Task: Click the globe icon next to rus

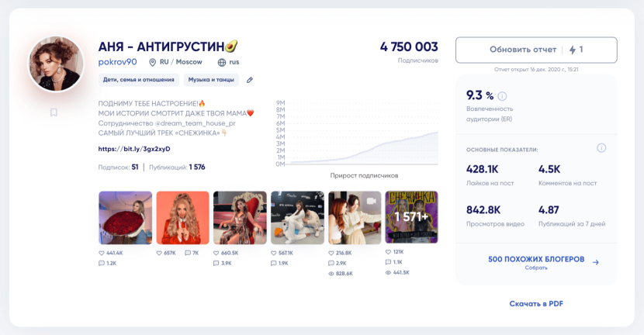Action: tap(221, 62)
